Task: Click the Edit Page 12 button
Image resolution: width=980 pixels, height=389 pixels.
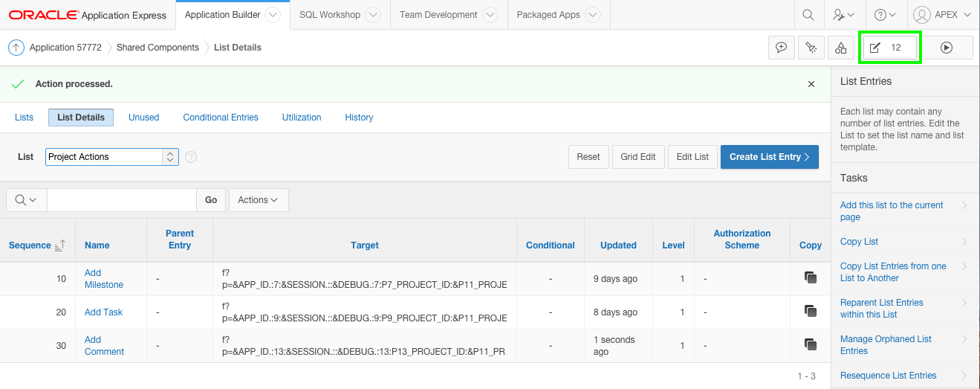Action: point(889,48)
